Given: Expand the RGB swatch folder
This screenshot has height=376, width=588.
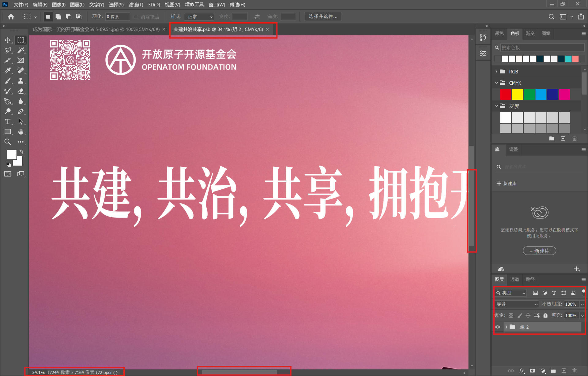Looking at the screenshot, I should [x=496, y=72].
